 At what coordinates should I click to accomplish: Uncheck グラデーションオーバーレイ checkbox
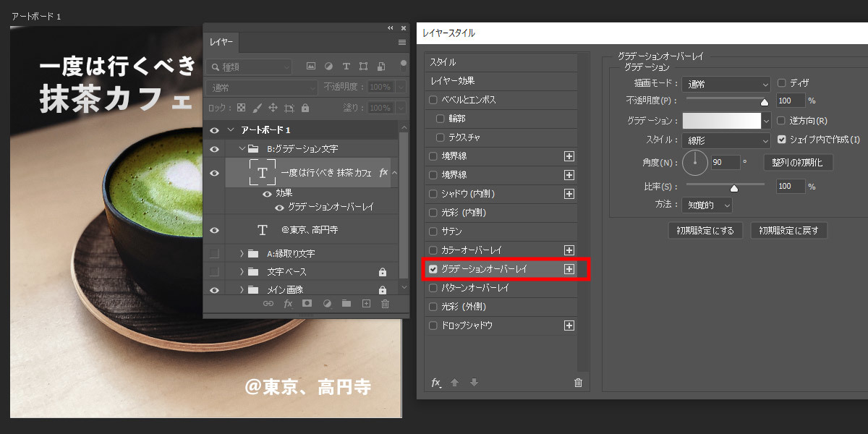pos(433,269)
